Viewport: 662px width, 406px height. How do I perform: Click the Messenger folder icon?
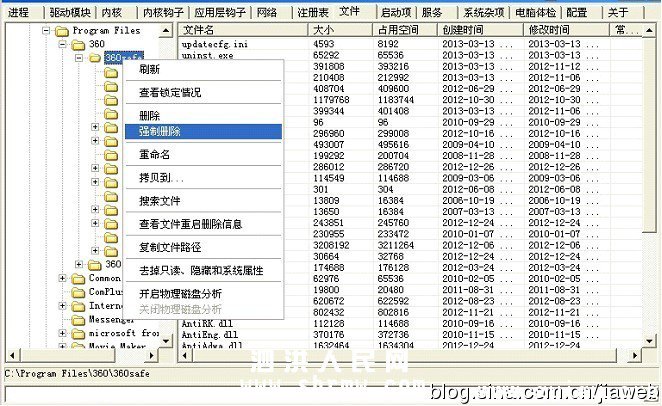(79, 320)
